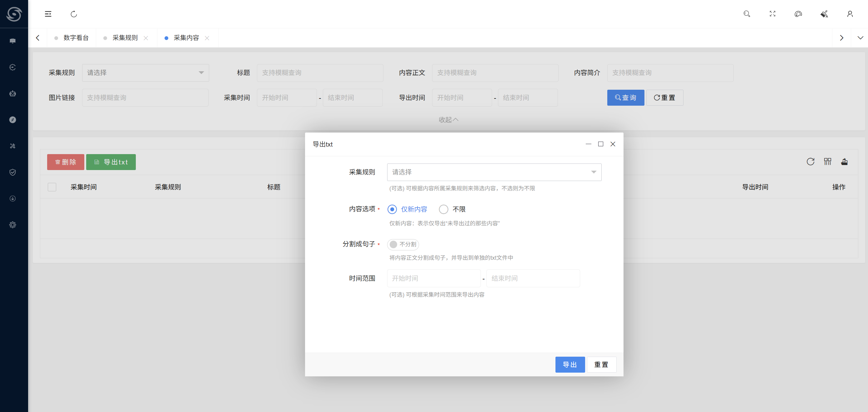The height and width of the screenshot is (412, 868).
Task: Click the second sidebar collection icon
Action: point(13,67)
